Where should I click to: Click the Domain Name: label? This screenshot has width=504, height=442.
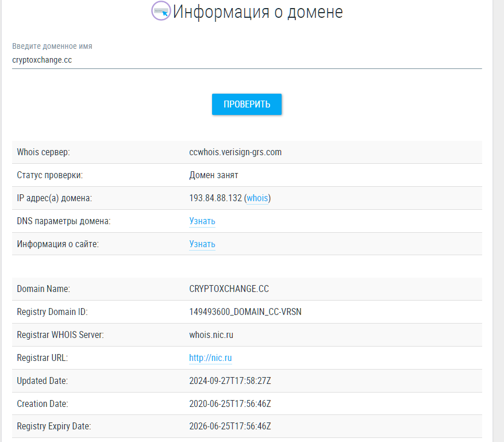click(44, 289)
